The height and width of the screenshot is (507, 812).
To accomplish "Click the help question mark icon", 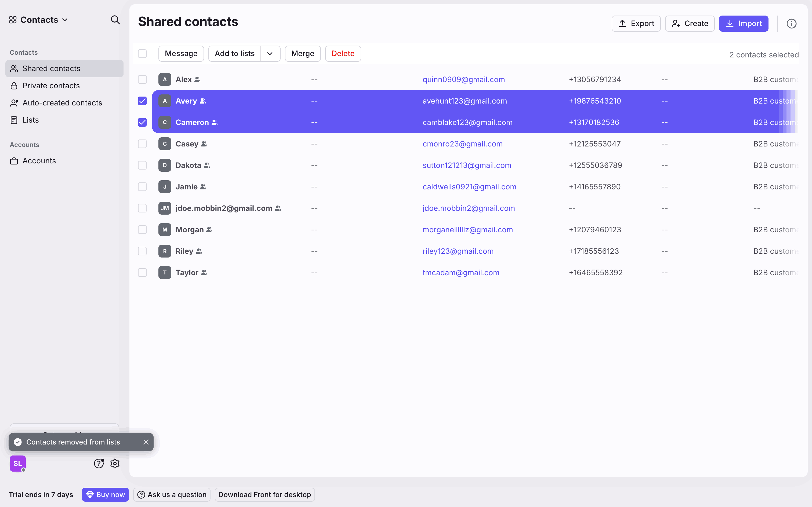I will [99, 464].
